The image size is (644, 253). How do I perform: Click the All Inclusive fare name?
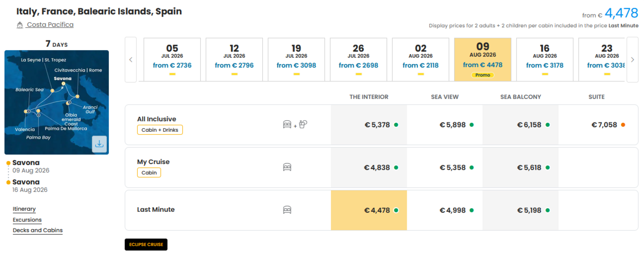[x=156, y=119]
